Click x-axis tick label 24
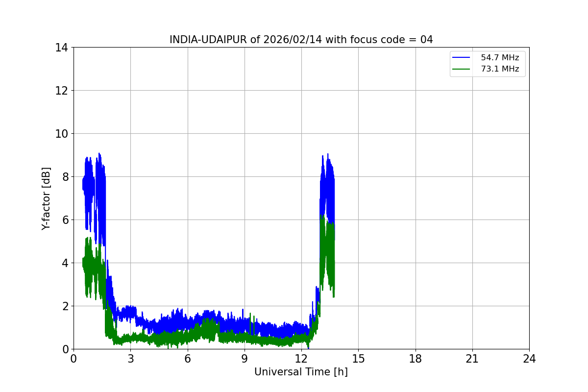Viewport: 588px width, 392px height. click(x=529, y=359)
